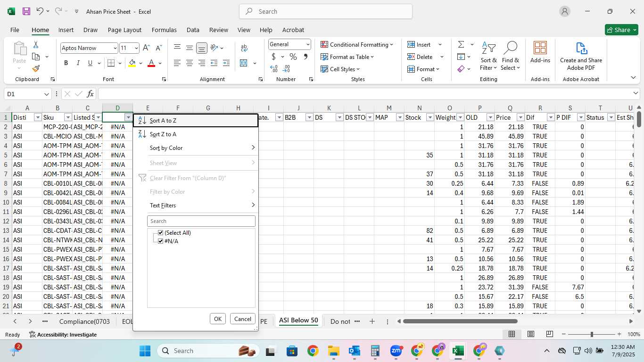The width and height of the screenshot is (644, 362).
Task: Click the Fill Color bucket swatch
Action: click(x=132, y=63)
